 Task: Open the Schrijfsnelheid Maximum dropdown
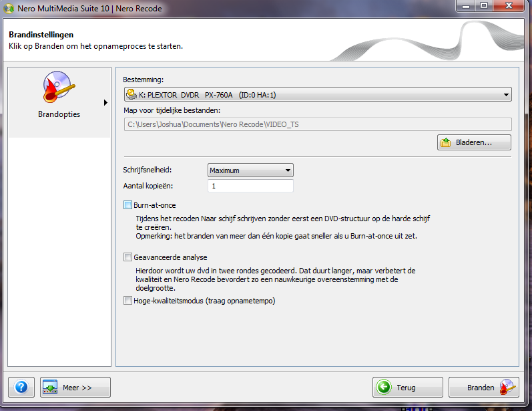pos(250,170)
